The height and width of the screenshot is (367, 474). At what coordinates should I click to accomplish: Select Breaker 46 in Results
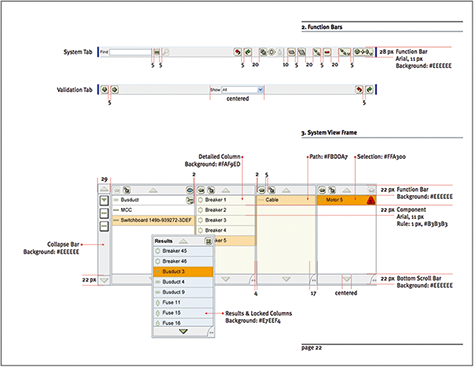(x=183, y=261)
